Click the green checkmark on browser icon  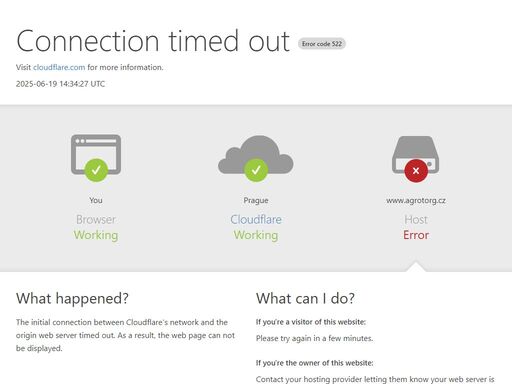(96, 170)
